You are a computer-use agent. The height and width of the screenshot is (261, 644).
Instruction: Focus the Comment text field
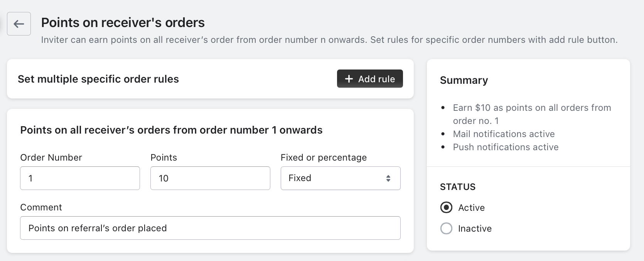click(210, 228)
